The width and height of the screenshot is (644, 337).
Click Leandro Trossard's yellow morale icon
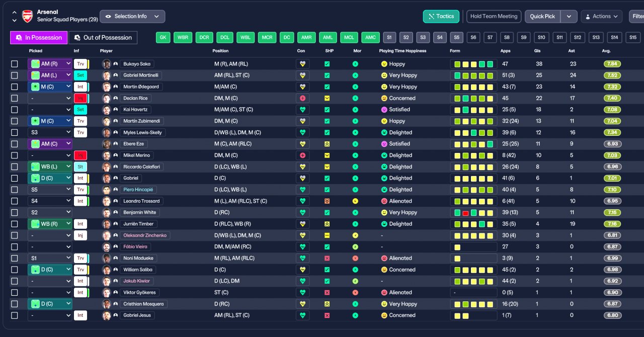click(355, 201)
